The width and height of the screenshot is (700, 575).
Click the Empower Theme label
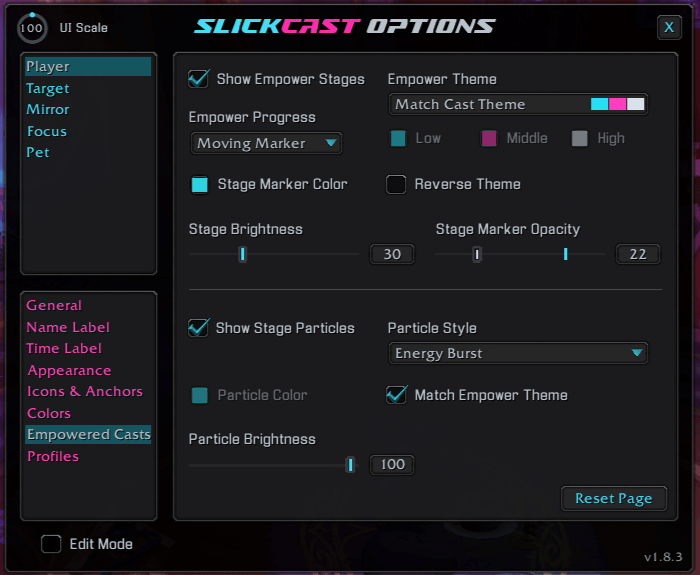click(442, 79)
